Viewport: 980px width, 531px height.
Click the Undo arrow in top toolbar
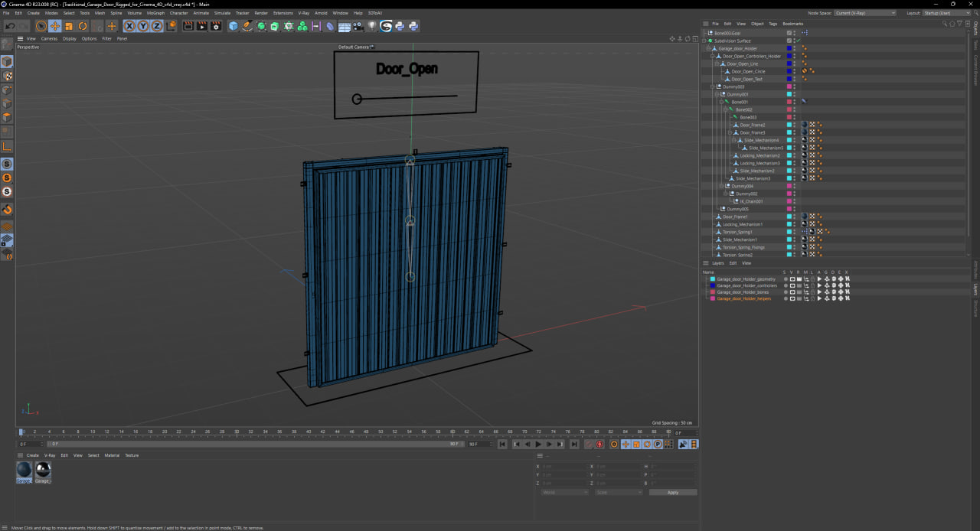(x=10, y=26)
